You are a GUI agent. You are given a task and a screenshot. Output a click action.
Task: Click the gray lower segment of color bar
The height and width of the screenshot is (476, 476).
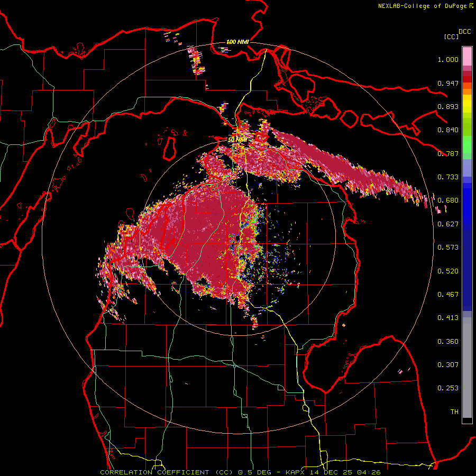pos(467,368)
